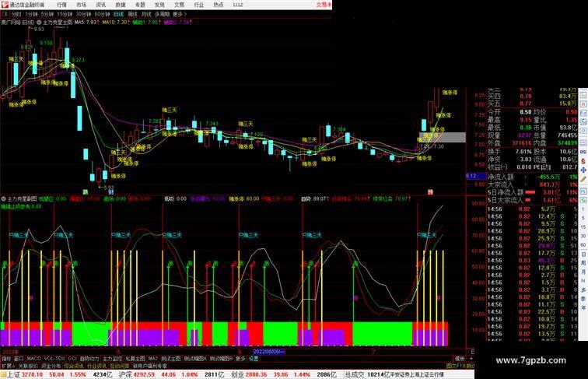Open the 设置 indicator settings

(254, 359)
